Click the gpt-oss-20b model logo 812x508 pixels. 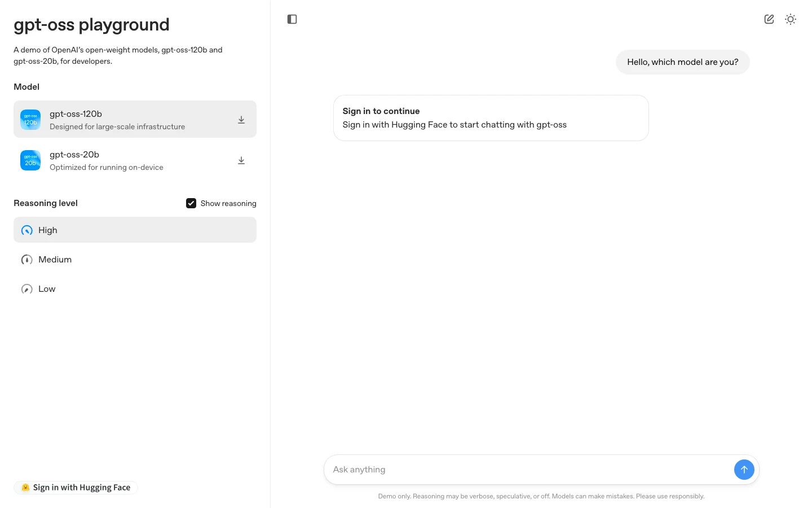(30, 160)
